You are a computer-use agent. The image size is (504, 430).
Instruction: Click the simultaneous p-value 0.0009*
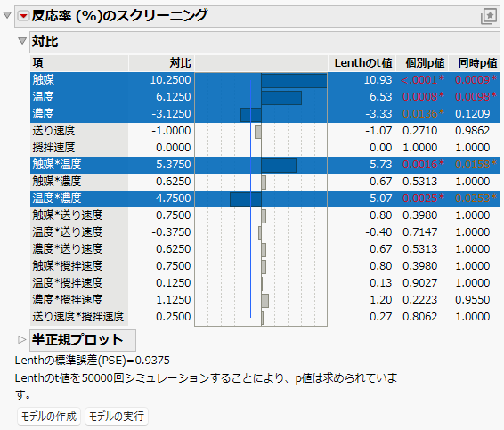coord(476,80)
